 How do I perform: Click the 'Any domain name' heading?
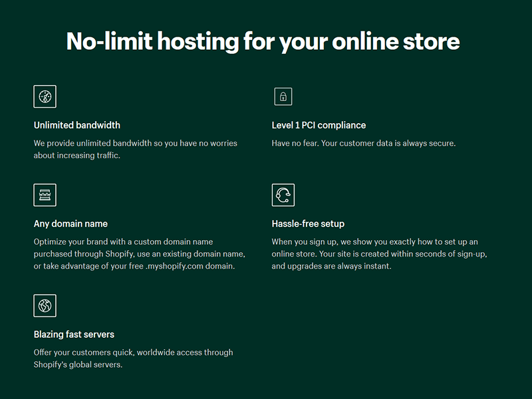point(70,224)
